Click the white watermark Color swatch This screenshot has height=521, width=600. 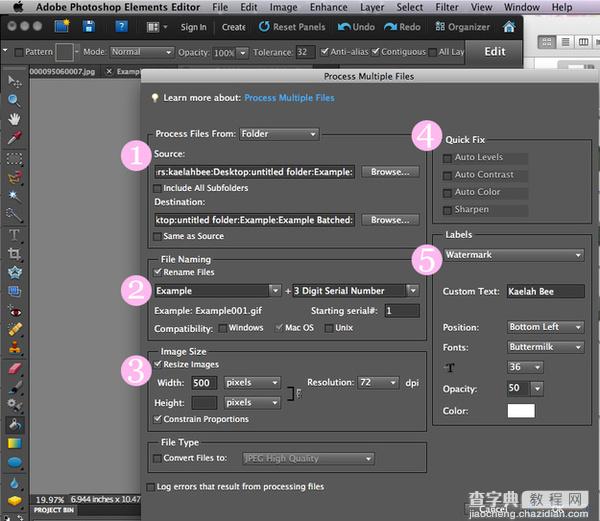pos(521,411)
